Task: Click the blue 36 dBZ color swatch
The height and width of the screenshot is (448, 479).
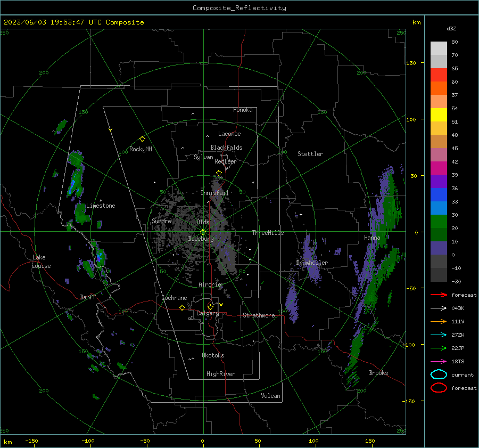Action: [439, 194]
